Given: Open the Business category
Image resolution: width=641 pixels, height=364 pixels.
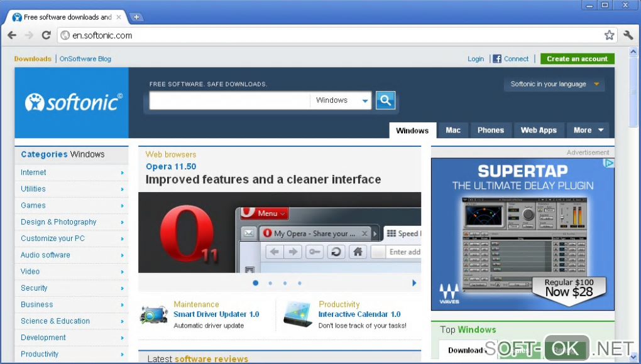Looking at the screenshot, I should (x=37, y=304).
